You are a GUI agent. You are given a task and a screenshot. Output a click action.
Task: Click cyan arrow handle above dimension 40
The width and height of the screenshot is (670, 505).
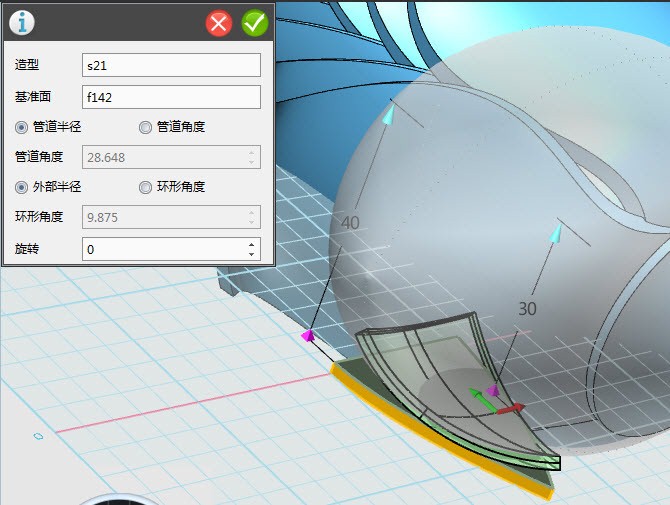[x=390, y=116]
